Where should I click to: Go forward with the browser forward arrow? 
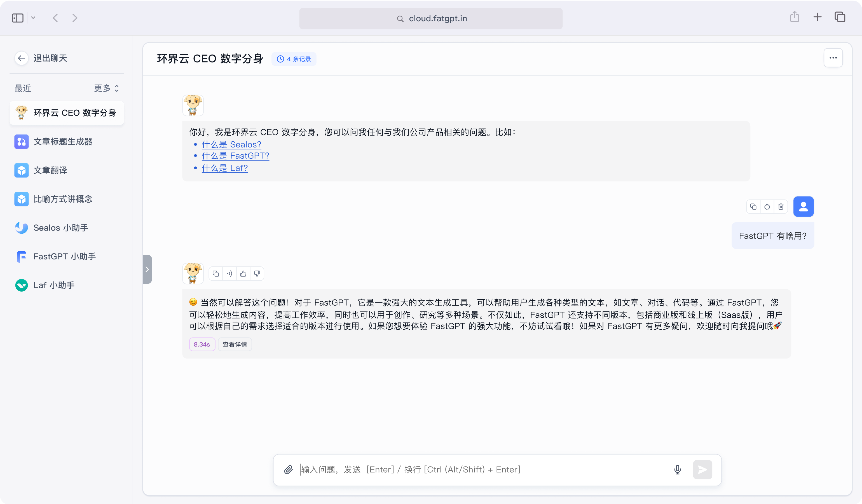coord(75,18)
